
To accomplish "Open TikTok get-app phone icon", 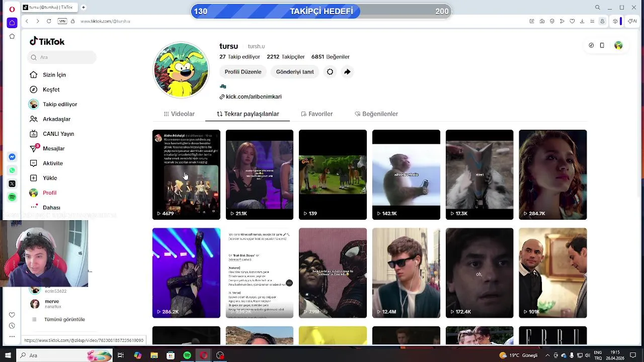I will pyautogui.click(x=602, y=45).
